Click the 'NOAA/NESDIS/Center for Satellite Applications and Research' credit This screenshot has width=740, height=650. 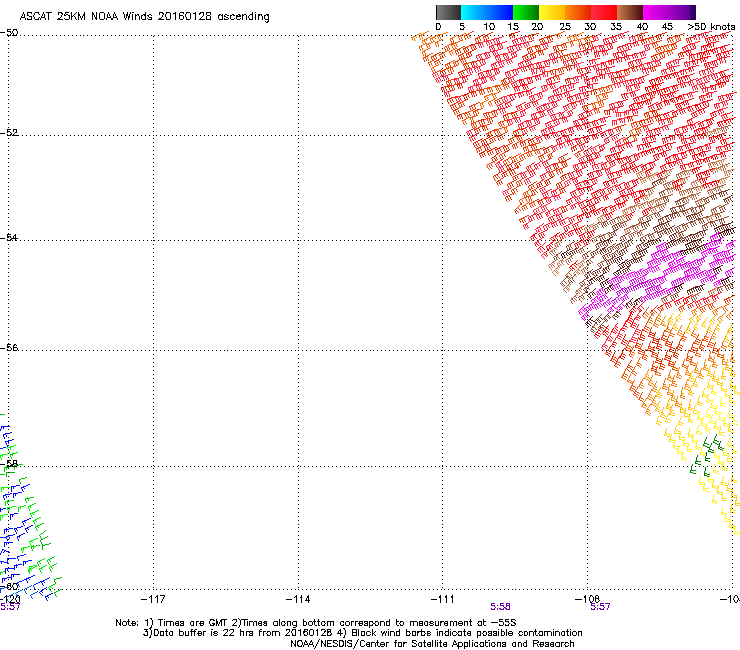(432, 644)
